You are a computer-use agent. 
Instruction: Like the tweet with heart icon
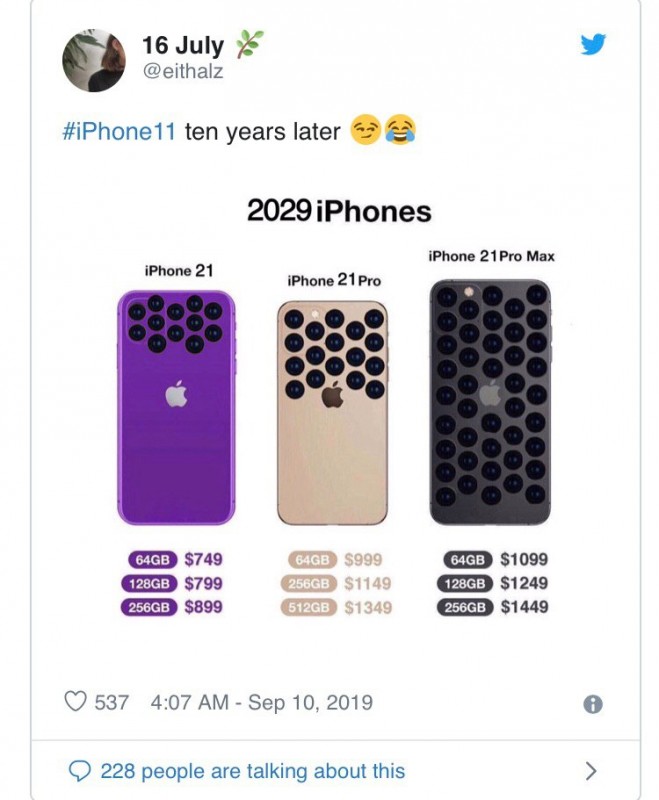click(x=76, y=702)
